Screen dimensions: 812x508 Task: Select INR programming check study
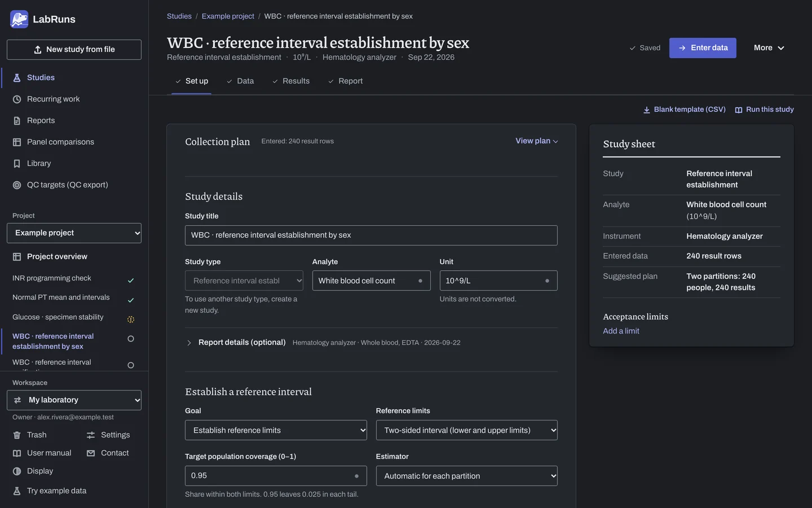52,278
